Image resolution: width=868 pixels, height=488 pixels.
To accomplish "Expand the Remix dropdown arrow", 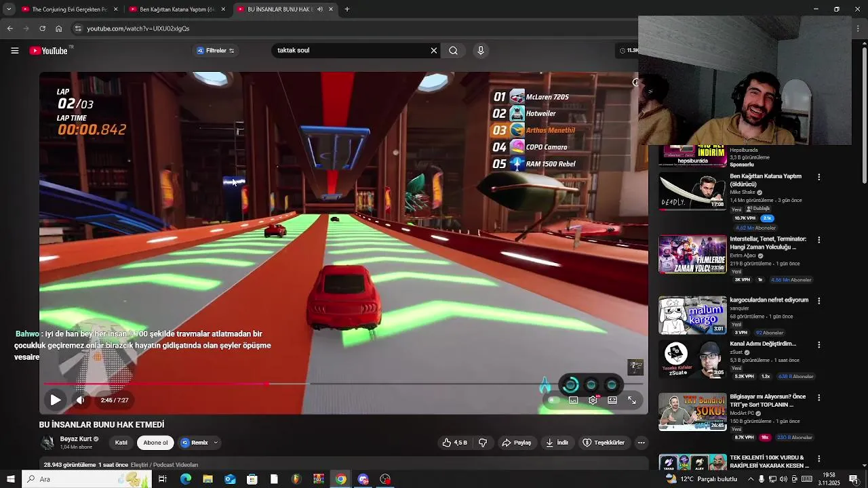I will pyautogui.click(x=216, y=443).
